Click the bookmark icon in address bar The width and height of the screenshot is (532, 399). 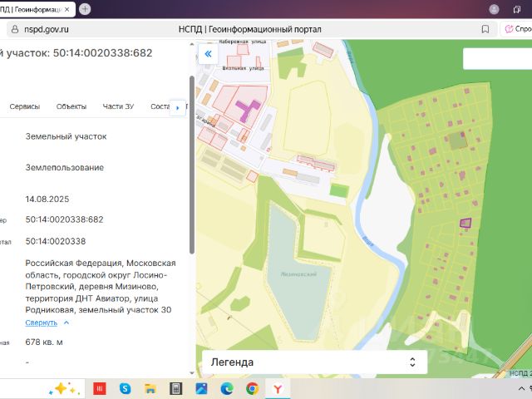485,29
